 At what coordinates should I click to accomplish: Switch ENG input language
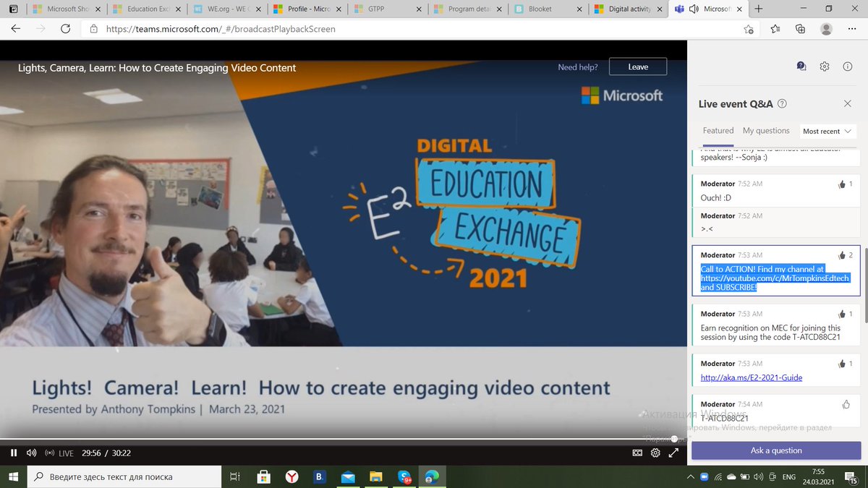(x=789, y=477)
